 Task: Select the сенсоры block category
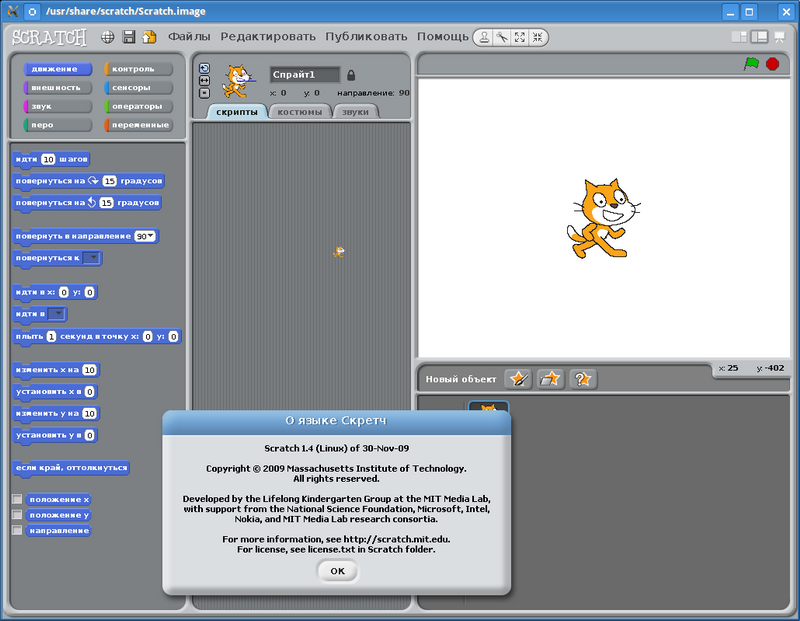tap(138, 88)
